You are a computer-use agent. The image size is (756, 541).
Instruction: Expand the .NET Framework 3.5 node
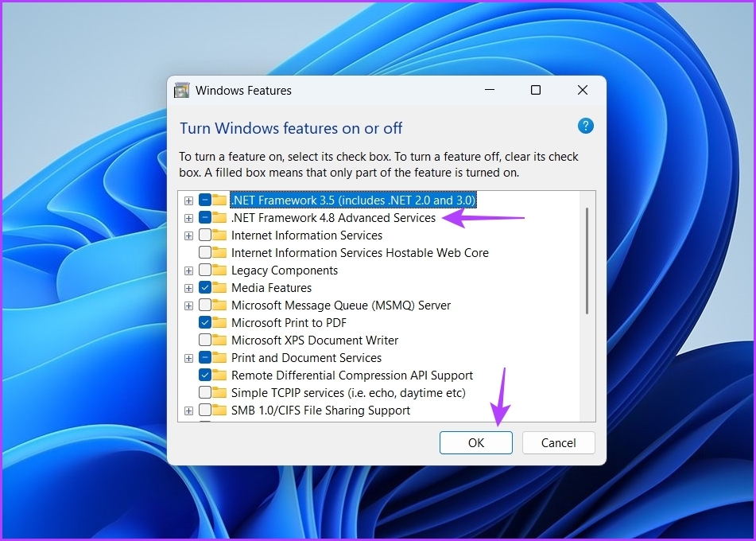point(188,200)
